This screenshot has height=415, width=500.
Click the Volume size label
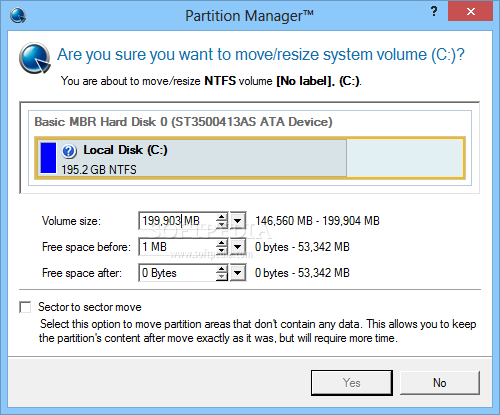tap(71, 221)
